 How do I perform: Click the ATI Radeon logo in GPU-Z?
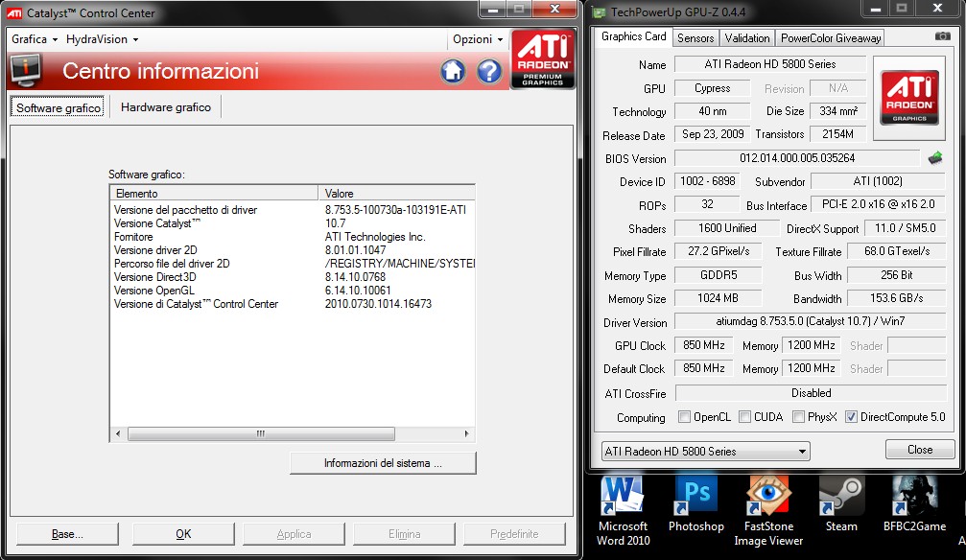pos(909,98)
